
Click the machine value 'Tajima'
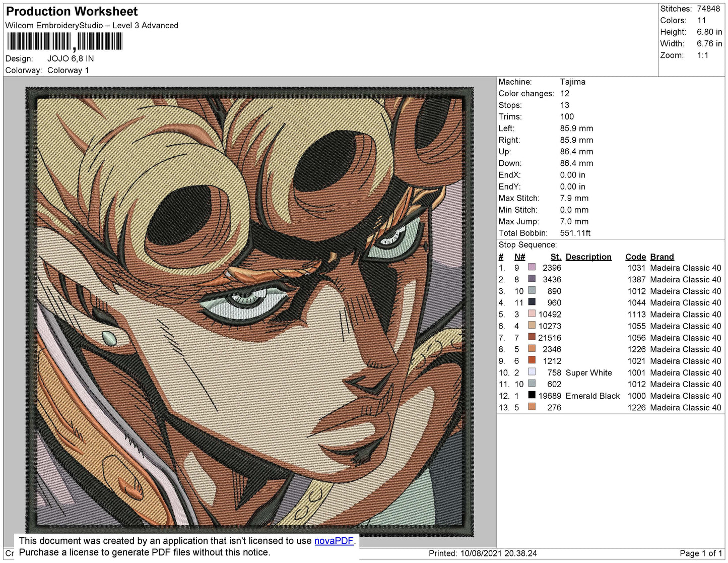tap(573, 82)
